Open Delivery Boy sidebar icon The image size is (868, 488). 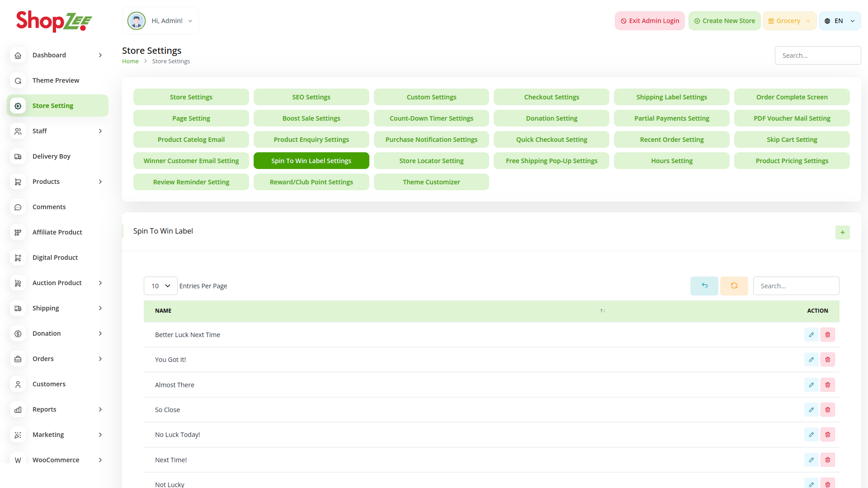[x=18, y=156]
